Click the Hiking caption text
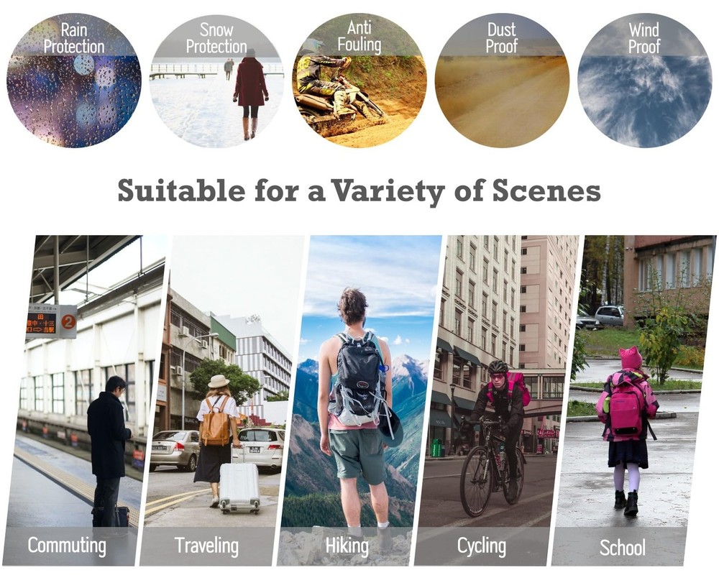 tap(347, 546)
